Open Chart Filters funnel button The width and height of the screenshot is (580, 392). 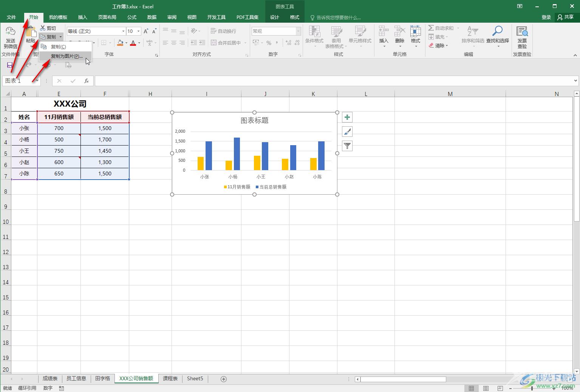tap(347, 146)
